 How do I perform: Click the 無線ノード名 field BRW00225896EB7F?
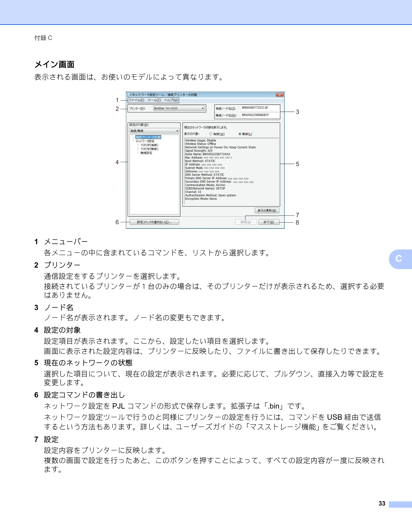point(260,115)
